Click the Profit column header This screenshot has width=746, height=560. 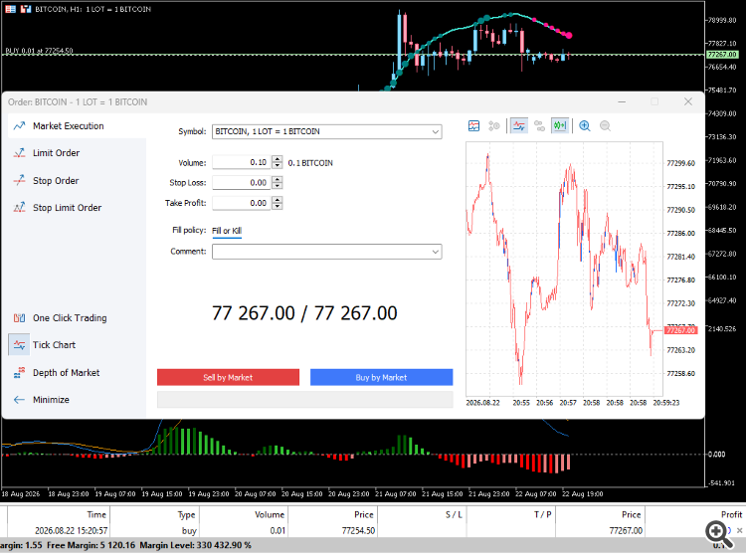click(x=731, y=515)
